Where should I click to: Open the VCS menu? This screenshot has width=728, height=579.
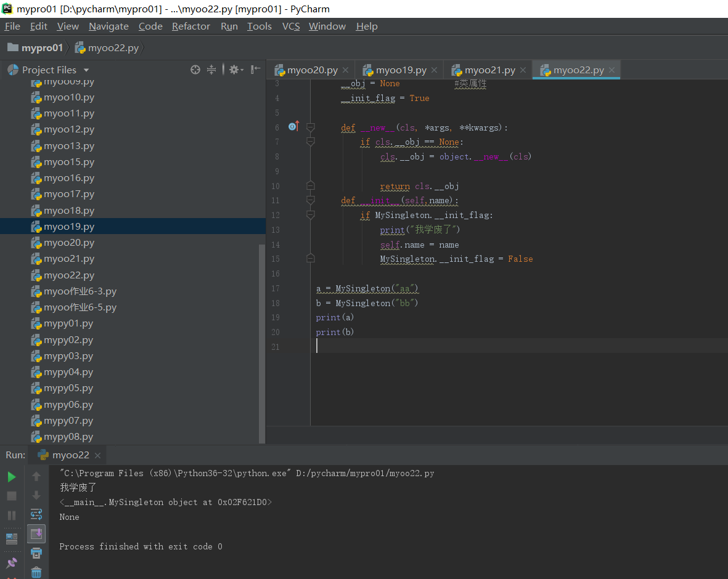tap(291, 26)
